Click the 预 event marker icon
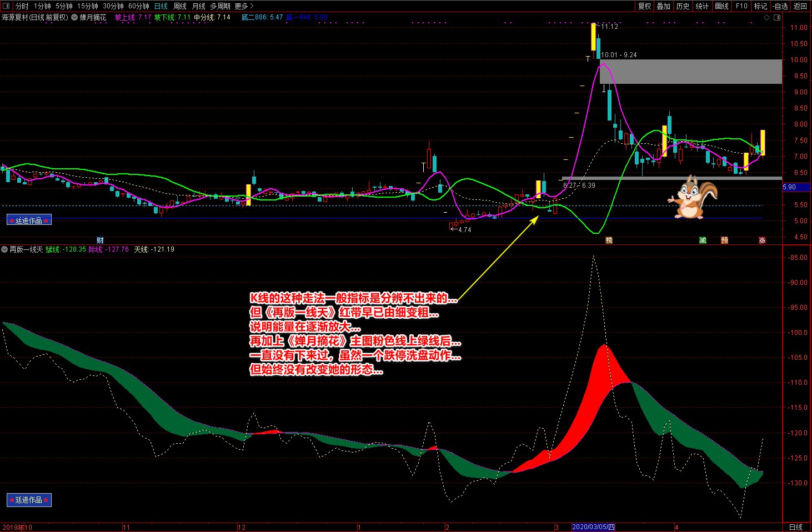The width and height of the screenshot is (812, 532). pos(724,240)
